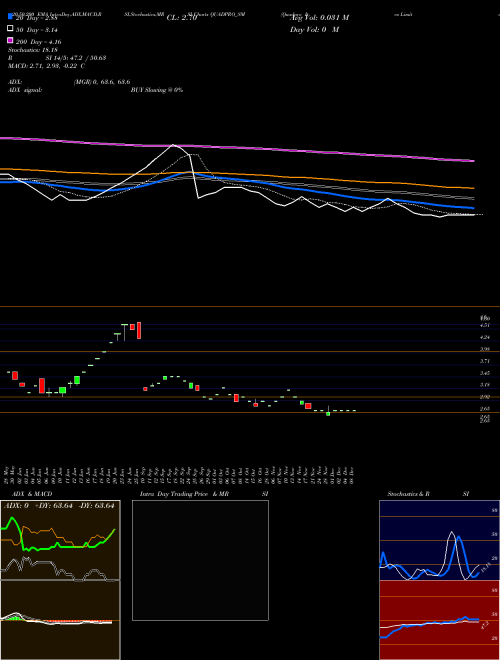This screenshot has height=660, width=500.
Task: Click the white 50 Day legend square
Action: [10, 29]
